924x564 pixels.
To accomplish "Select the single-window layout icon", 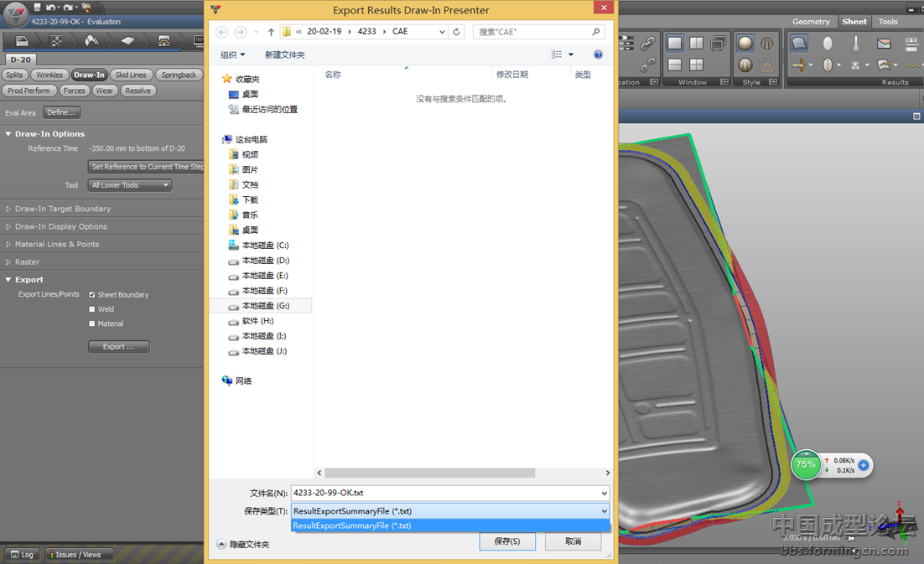I will coord(674,44).
